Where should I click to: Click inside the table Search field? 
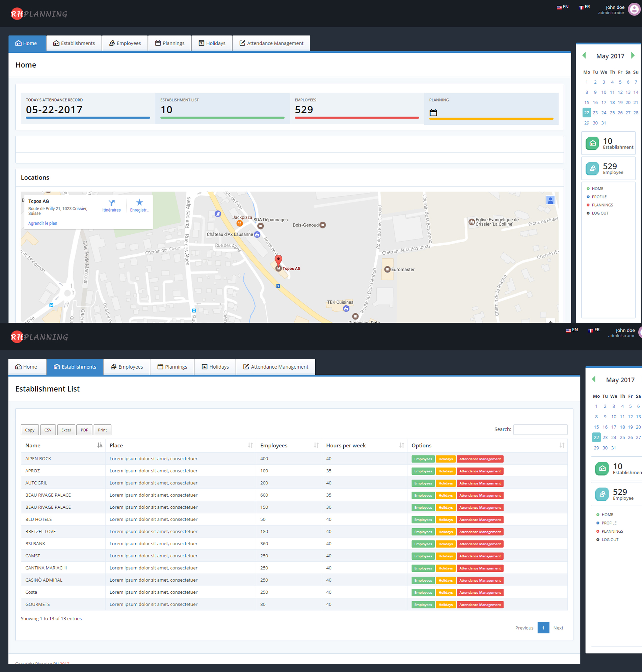pyautogui.click(x=540, y=429)
